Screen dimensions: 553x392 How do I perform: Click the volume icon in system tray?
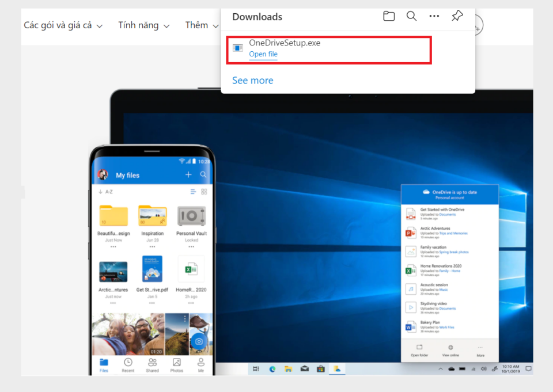484,369
